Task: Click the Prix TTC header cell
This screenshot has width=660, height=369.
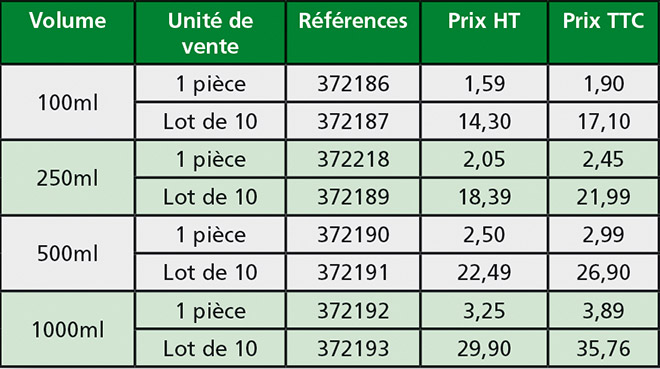Action: coord(604,33)
